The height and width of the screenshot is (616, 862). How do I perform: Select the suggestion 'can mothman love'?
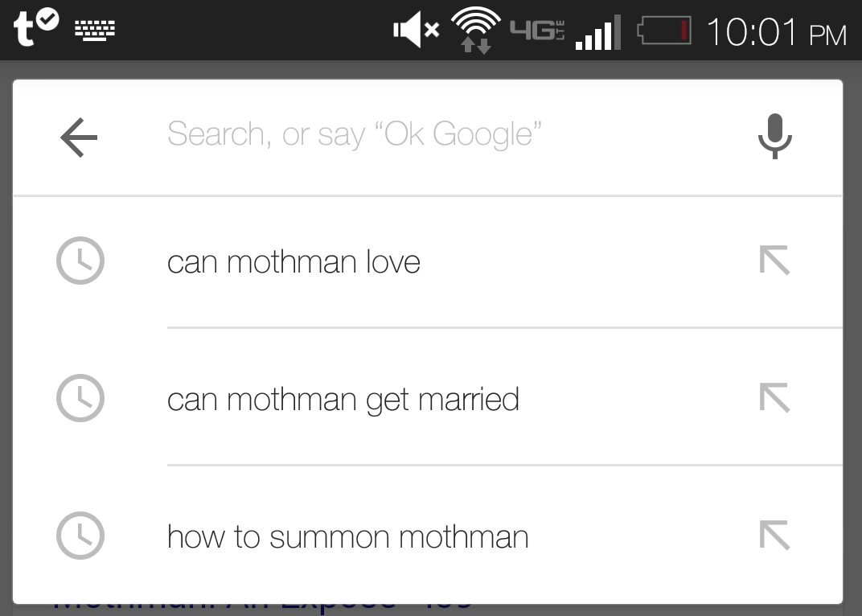pyautogui.click(x=428, y=261)
